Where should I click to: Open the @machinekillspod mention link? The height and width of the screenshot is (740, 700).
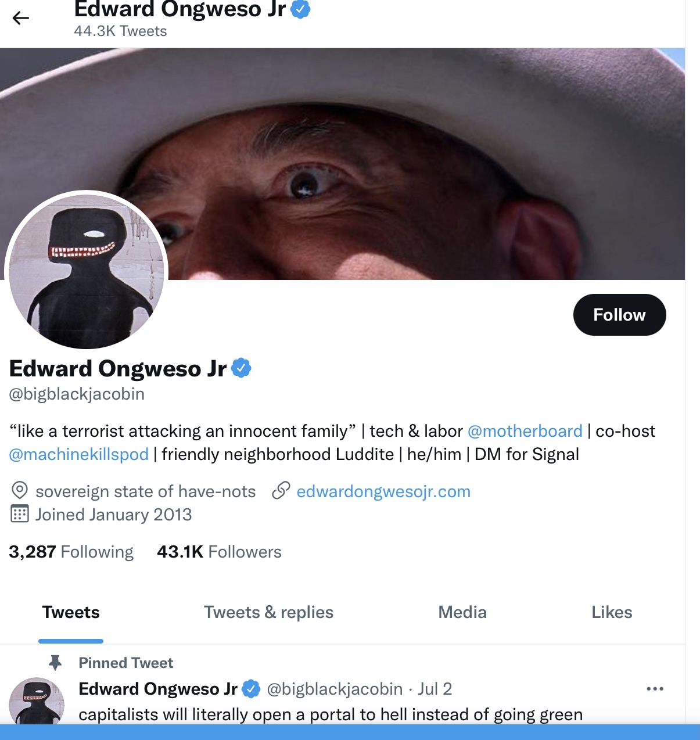tap(79, 454)
